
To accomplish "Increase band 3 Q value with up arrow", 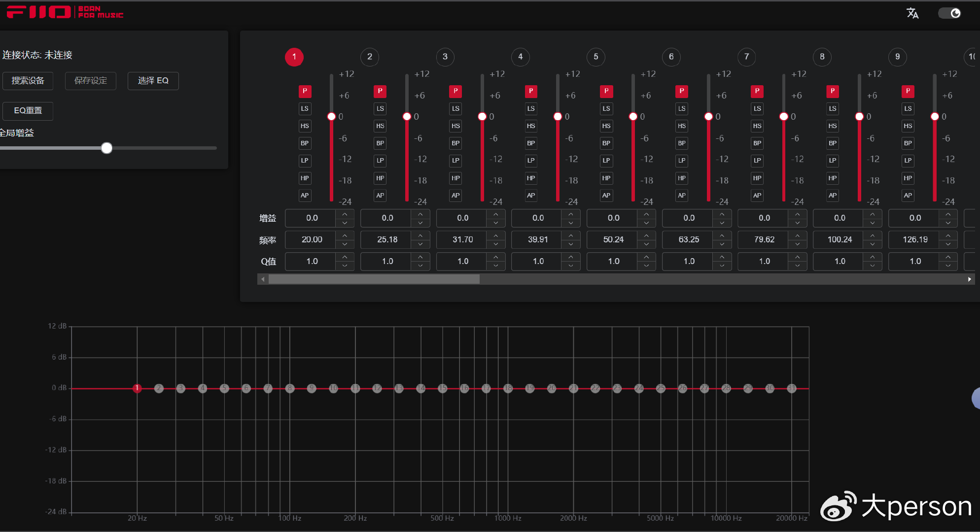I will coord(495,257).
